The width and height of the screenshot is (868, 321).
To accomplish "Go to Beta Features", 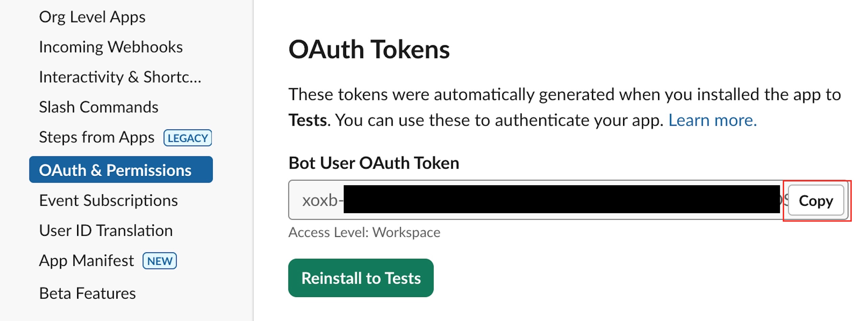I will pos(87,293).
